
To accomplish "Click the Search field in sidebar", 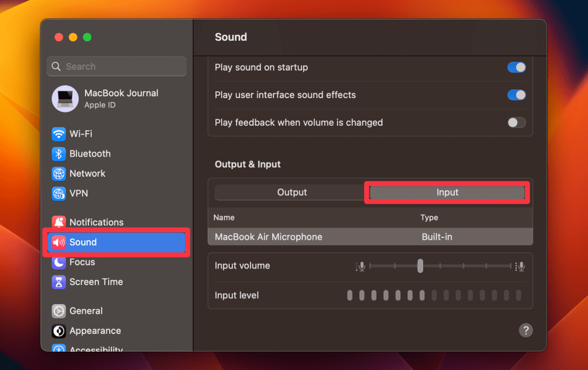I will [117, 67].
